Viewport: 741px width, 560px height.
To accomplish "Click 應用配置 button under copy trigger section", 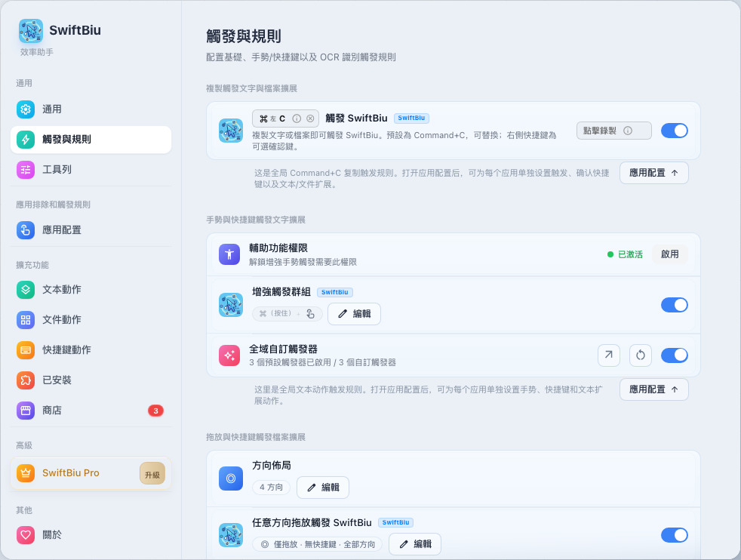I will (x=654, y=173).
